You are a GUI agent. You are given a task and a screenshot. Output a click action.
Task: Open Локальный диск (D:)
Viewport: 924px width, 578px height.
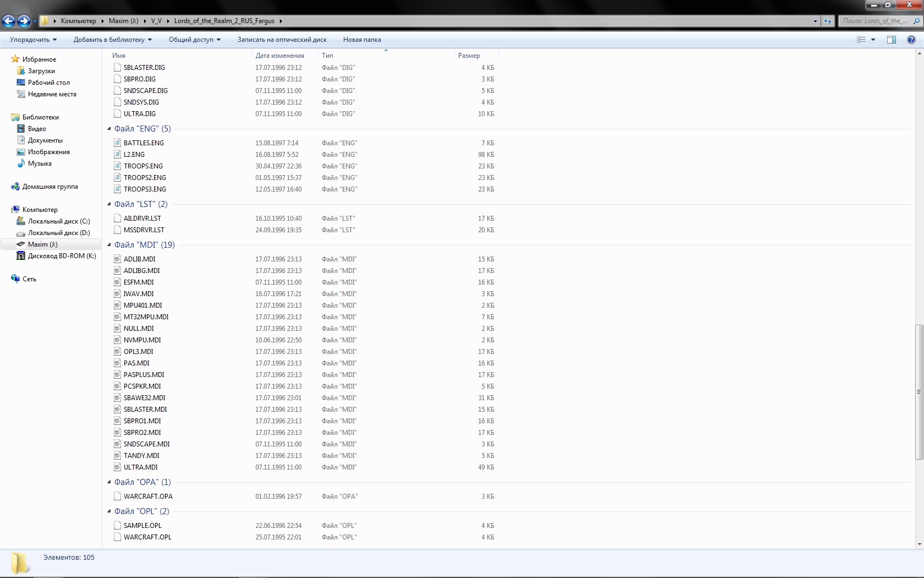59,233
